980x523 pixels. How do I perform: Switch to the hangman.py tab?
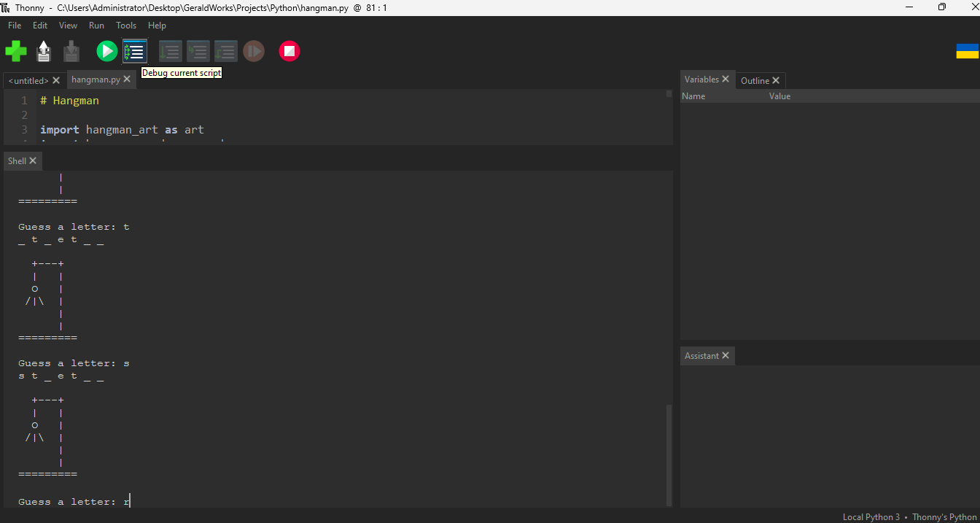pos(96,80)
